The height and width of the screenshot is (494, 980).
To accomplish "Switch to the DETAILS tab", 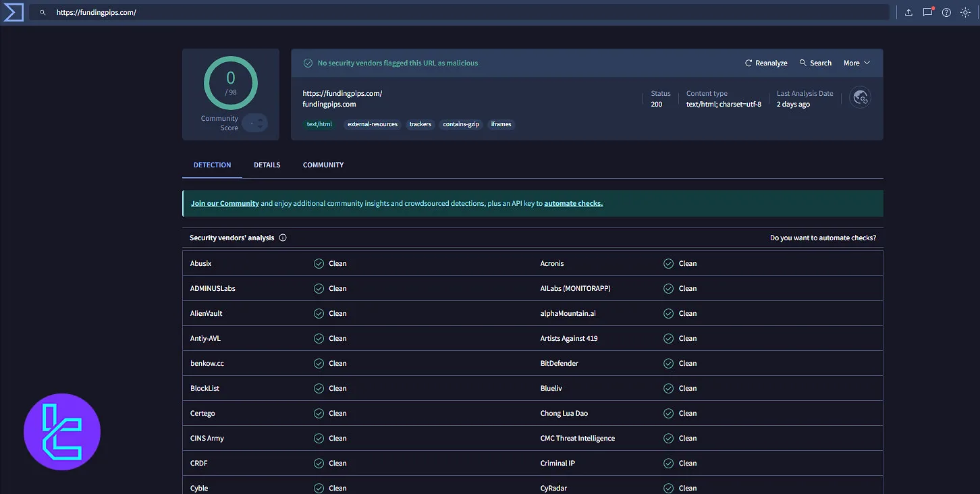I will (x=267, y=165).
